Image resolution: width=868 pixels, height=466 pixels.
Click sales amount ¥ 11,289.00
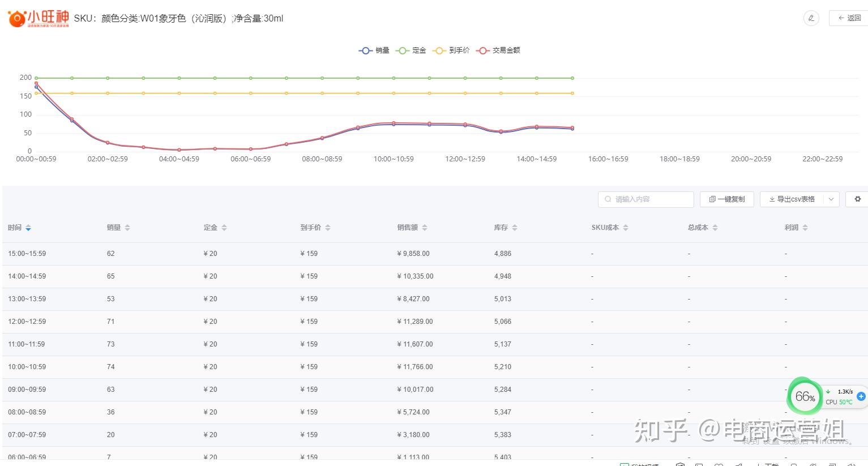click(x=415, y=322)
